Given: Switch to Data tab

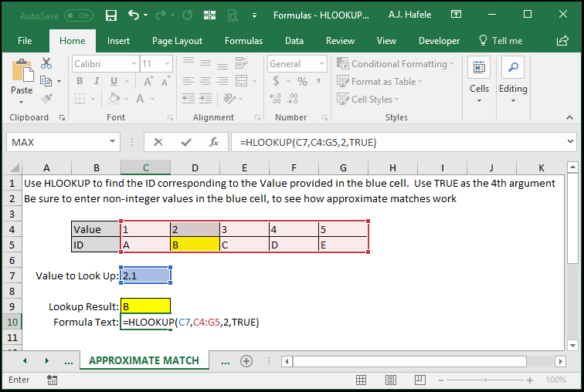Looking at the screenshot, I should tap(294, 41).
